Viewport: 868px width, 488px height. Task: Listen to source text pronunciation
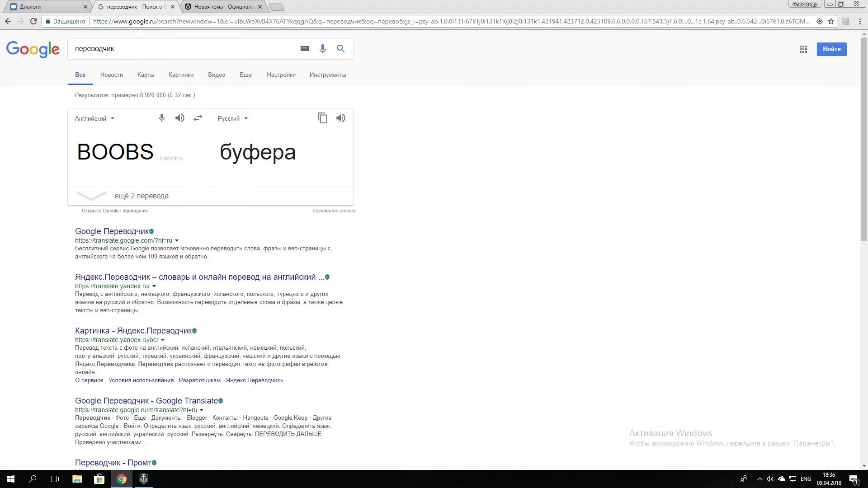179,118
